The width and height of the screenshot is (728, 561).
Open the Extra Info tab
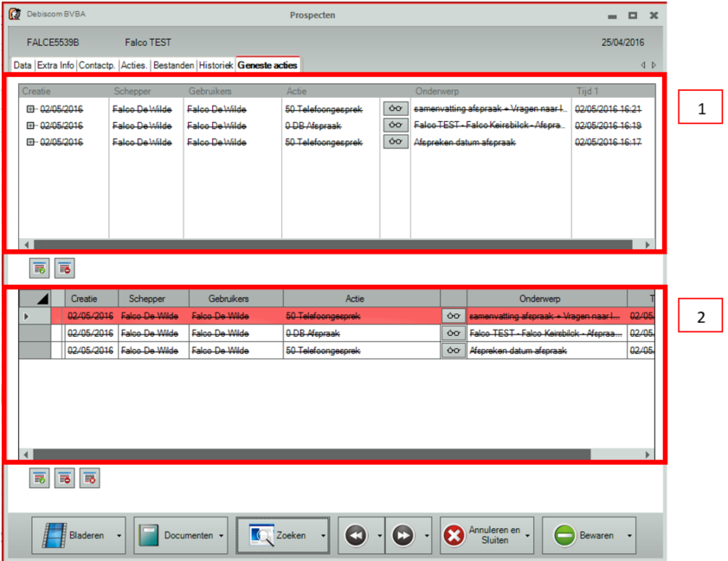point(55,65)
